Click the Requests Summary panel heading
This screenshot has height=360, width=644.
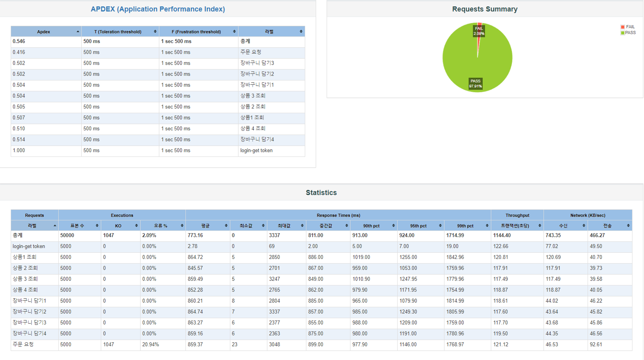[x=485, y=9]
